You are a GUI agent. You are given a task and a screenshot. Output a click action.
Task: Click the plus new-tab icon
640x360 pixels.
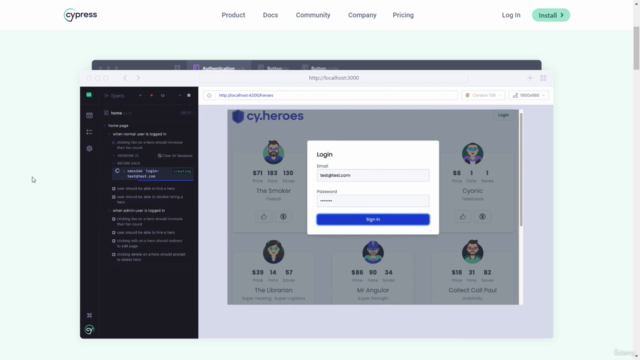pos(529,78)
